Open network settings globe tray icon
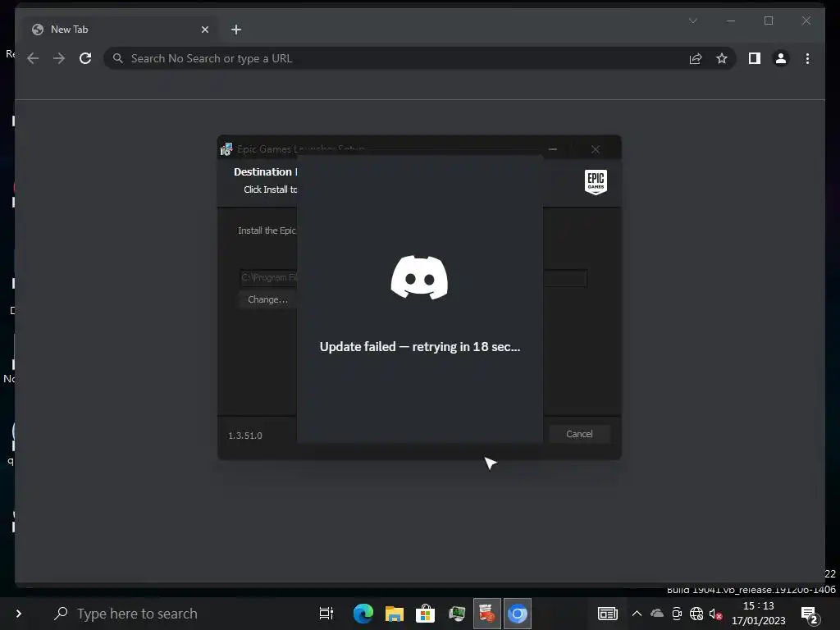840x630 pixels. click(x=696, y=614)
